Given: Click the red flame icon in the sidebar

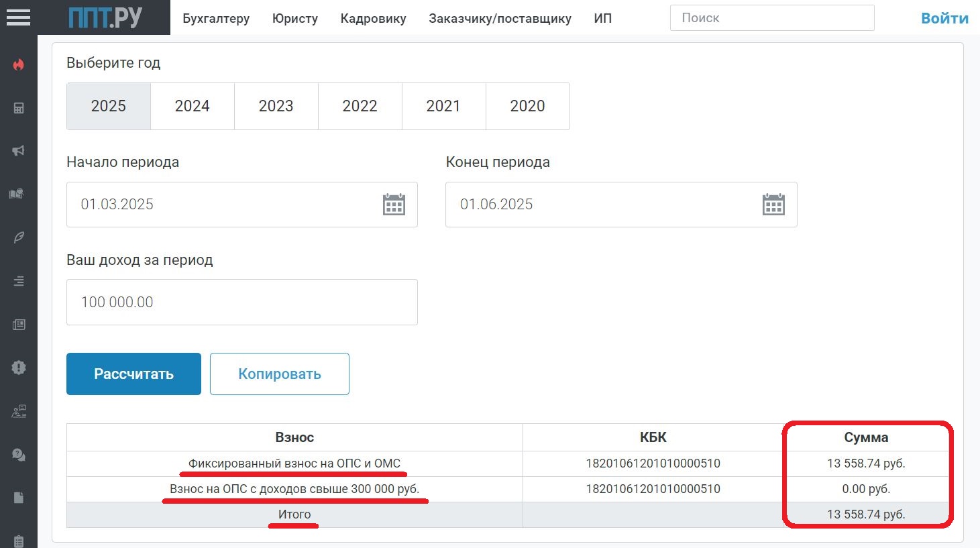Looking at the screenshot, I should (x=19, y=65).
